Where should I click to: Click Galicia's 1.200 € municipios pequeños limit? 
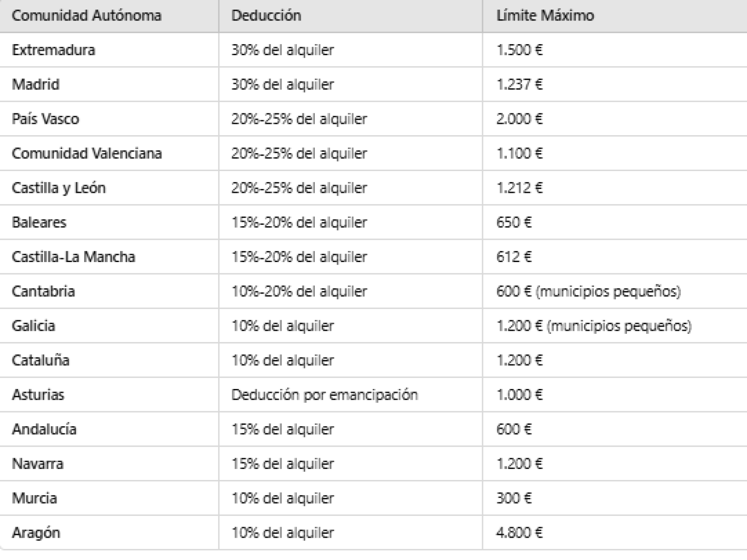coord(594,326)
